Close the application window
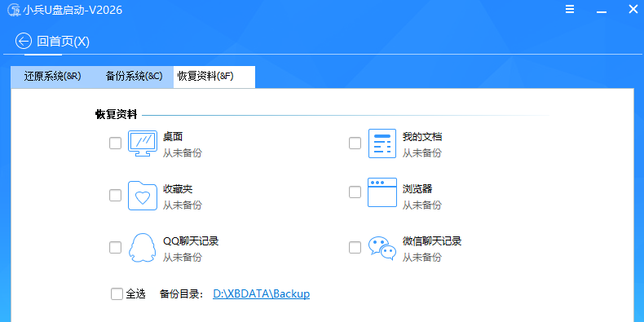The height and width of the screenshot is (322, 644). pos(633,10)
